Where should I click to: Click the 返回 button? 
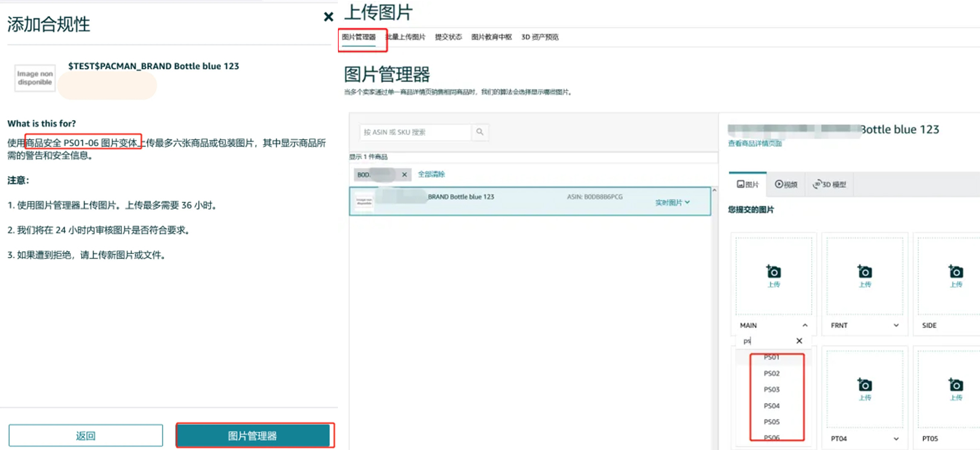point(86,436)
